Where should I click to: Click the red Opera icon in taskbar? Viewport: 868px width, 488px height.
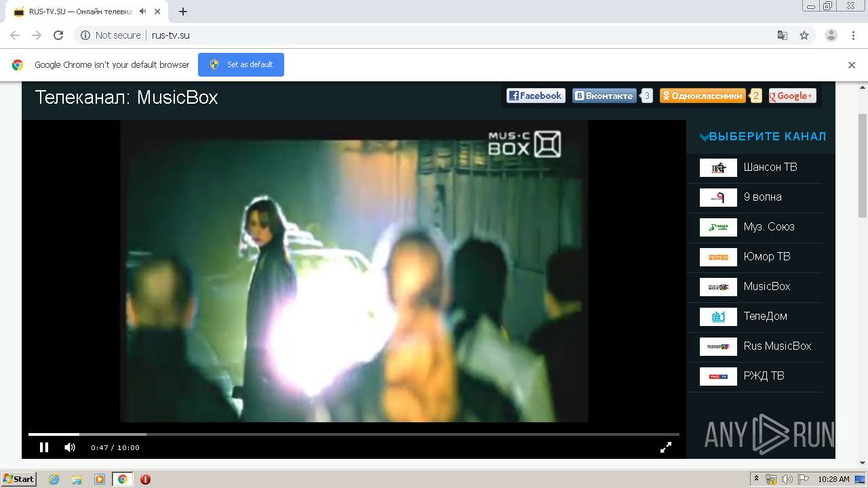coord(145,479)
